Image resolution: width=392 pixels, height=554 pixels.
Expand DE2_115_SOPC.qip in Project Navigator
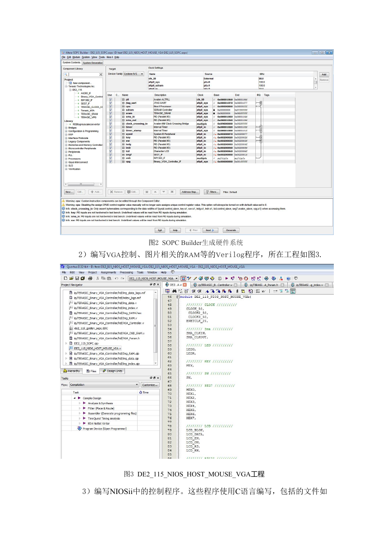(67, 343)
